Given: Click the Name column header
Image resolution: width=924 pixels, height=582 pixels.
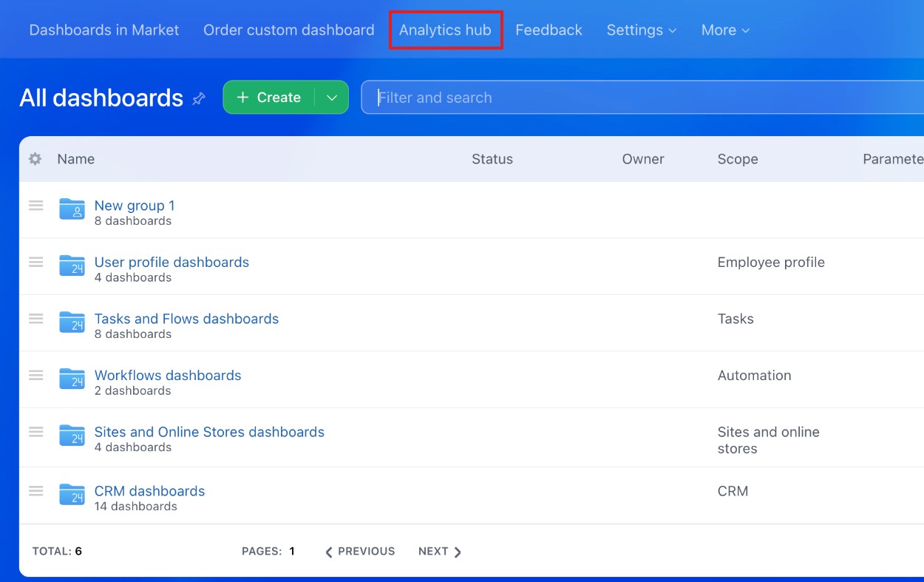Looking at the screenshot, I should pyautogui.click(x=76, y=159).
